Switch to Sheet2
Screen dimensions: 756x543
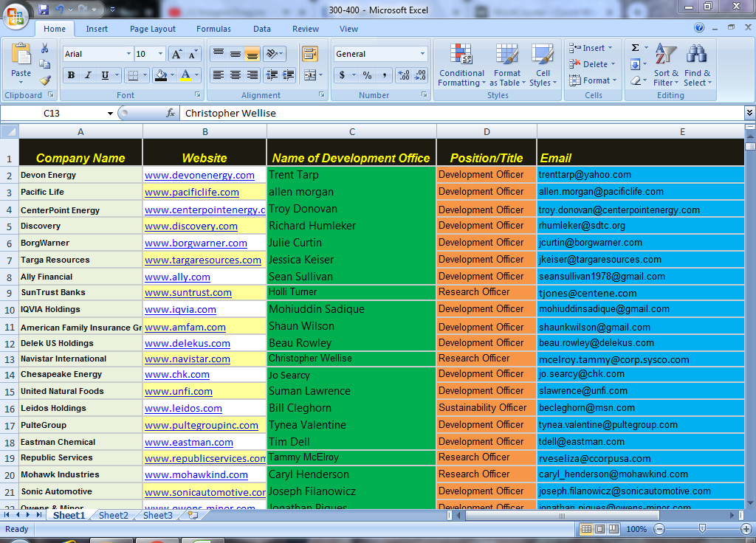(x=113, y=516)
